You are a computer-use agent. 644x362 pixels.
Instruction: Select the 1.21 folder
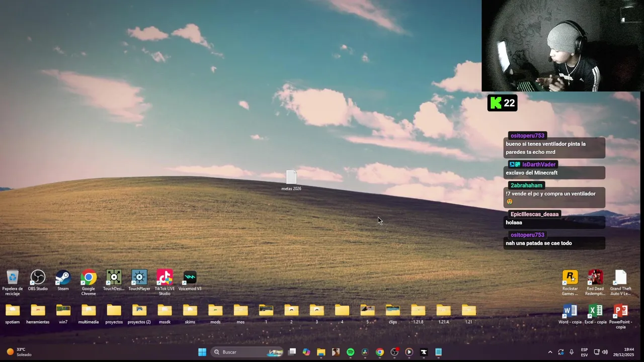(468, 314)
